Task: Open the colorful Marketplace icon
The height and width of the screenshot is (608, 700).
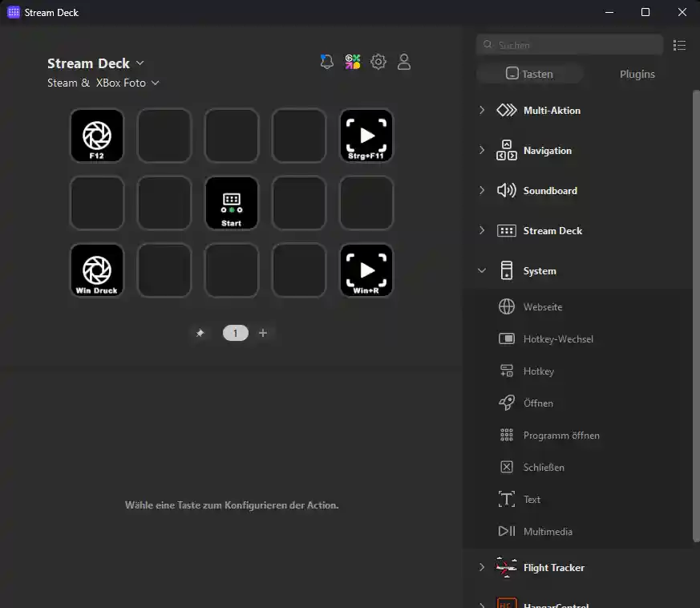Action: [353, 62]
